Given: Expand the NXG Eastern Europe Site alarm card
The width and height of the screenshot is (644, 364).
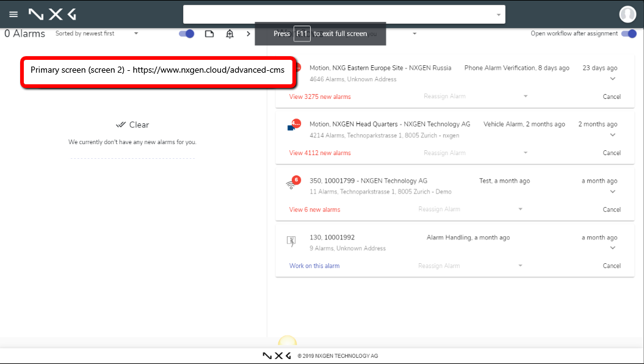Looking at the screenshot, I should (x=613, y=78).
